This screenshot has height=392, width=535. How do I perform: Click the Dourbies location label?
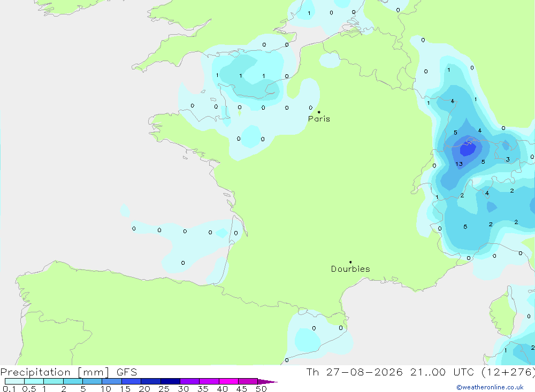350,269
